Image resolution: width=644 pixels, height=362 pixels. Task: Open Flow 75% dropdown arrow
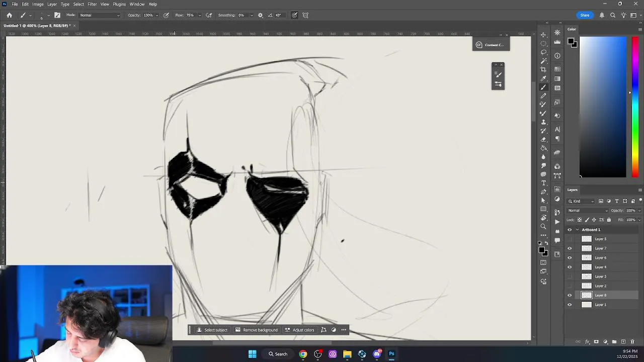pyautogui.click(x=199, y=15)
